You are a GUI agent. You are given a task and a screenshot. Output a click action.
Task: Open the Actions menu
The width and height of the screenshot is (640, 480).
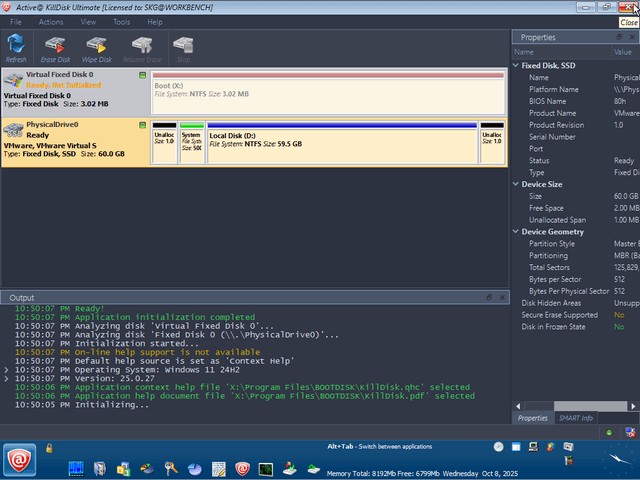click(51, 21)
